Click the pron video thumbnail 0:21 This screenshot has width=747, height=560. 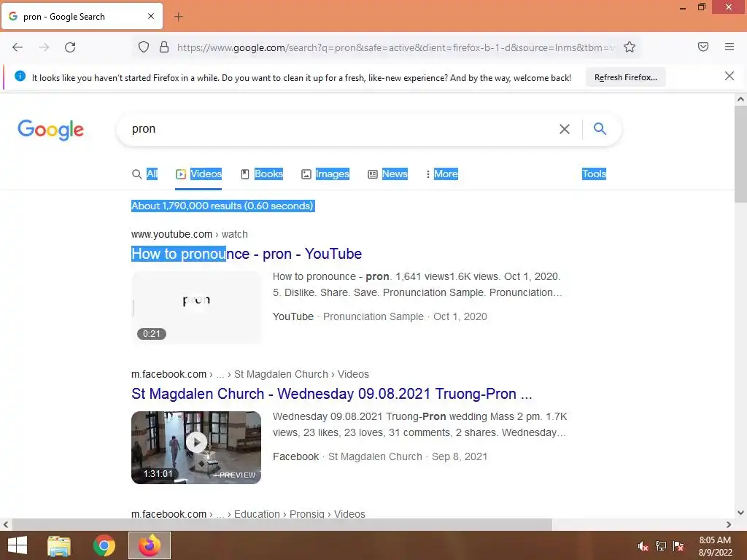[x=196, y=308]
